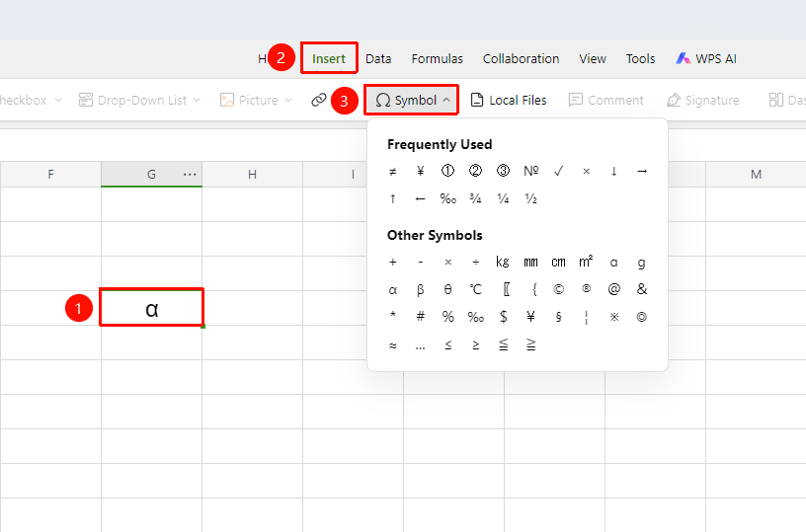Open the Collaboration tab
806x532 pixels.
point(521,58)
